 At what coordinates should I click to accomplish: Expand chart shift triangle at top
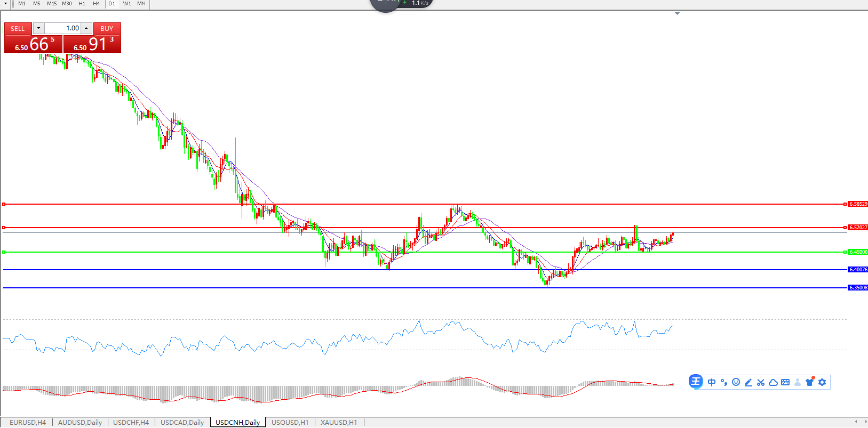tap(677, 13)
